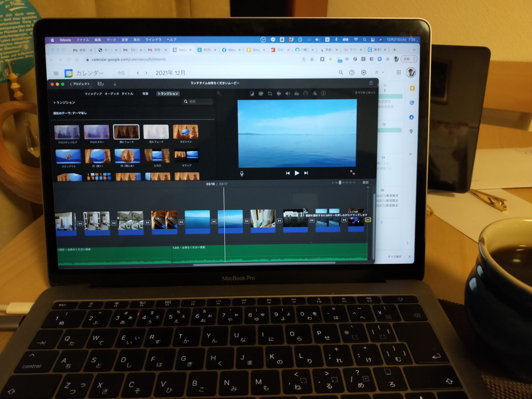The width and height of the screenshot is (532, 399).
Task: Select the yellow-highlighted transition at timeline end
Action: click(x=368, y=220)
